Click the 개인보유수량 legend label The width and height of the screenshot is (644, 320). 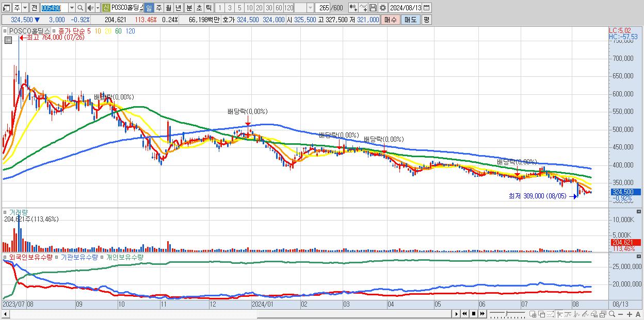(125, 257)
